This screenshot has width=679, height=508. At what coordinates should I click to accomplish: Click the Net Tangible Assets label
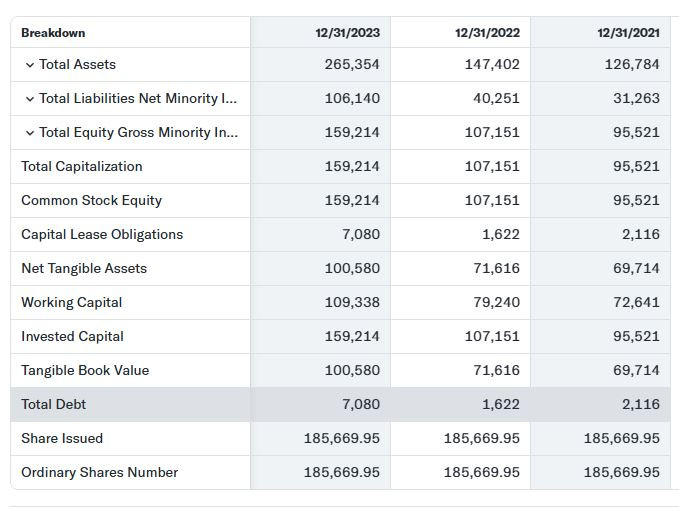pos(84,269)
